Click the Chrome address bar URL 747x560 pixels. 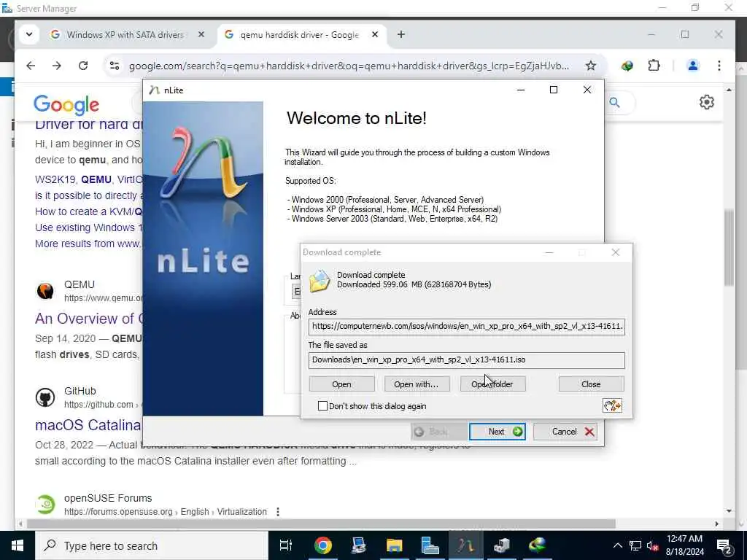349,66
